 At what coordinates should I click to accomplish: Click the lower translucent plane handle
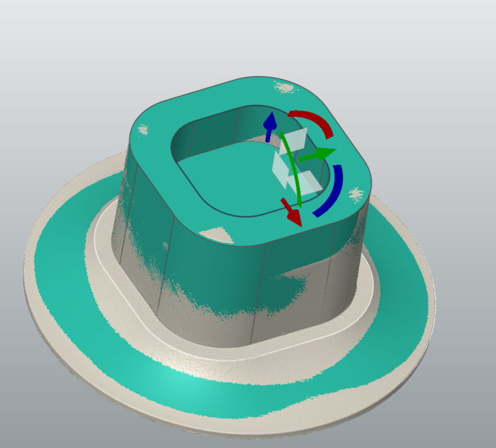point(305,182)
